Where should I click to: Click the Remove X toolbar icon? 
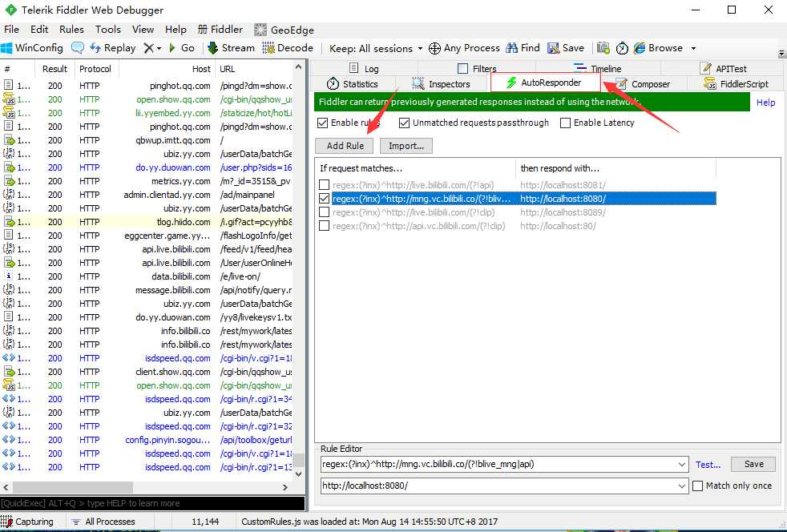(x=148, y=48)
